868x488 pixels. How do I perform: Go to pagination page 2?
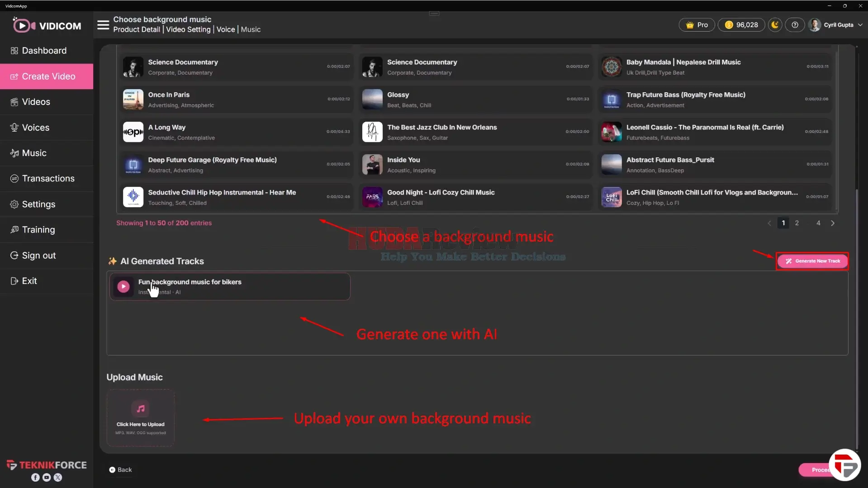797,223
